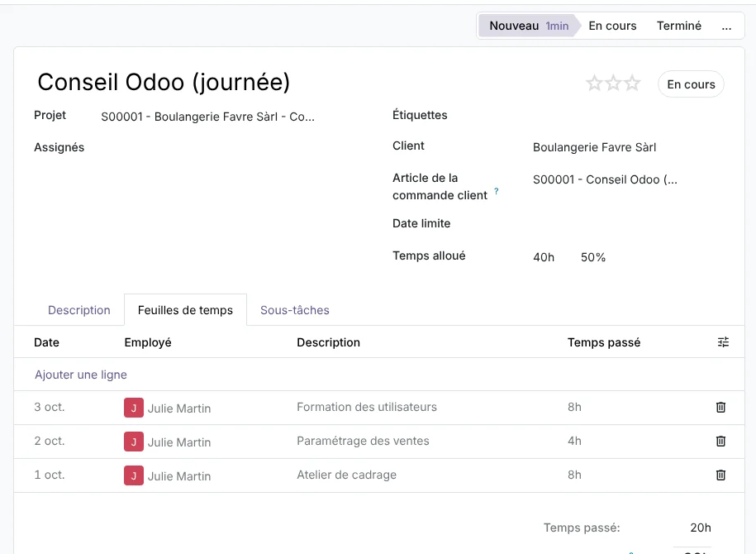The height and width of the screenshot is (554, 756).
Task: Click the 50% progress value
Action: point(593,257)
